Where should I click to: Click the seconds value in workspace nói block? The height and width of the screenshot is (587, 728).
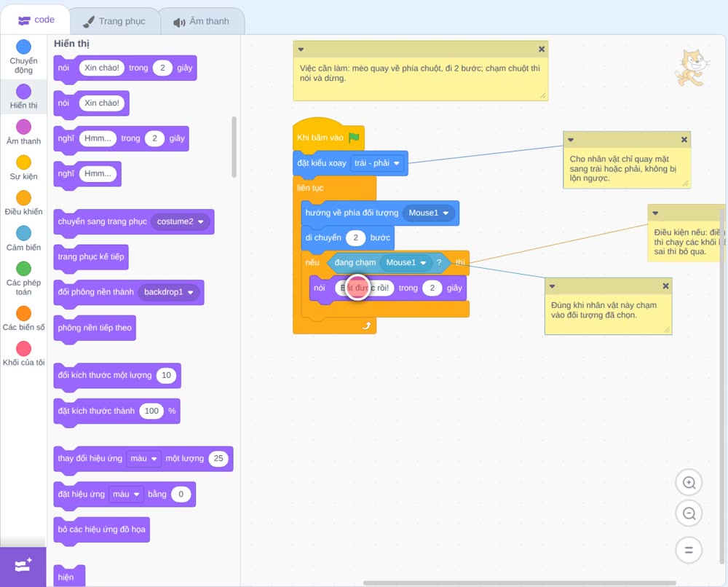(432, 288)
